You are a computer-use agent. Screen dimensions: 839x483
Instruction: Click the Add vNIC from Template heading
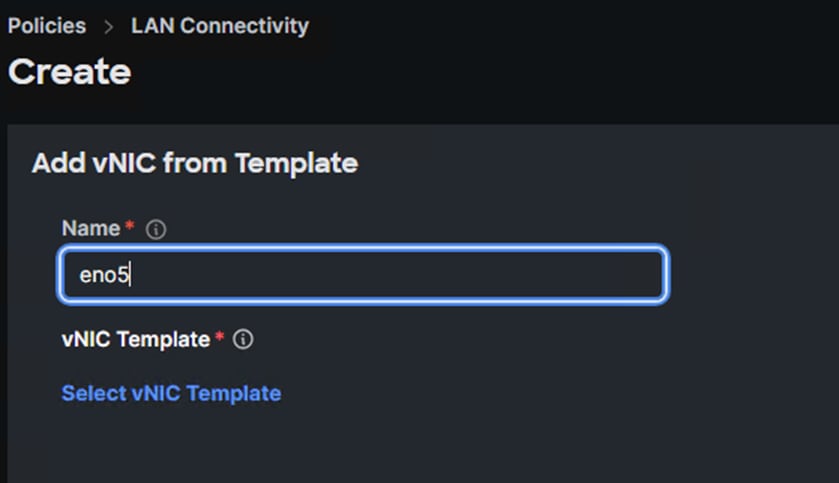click(195, 163)
